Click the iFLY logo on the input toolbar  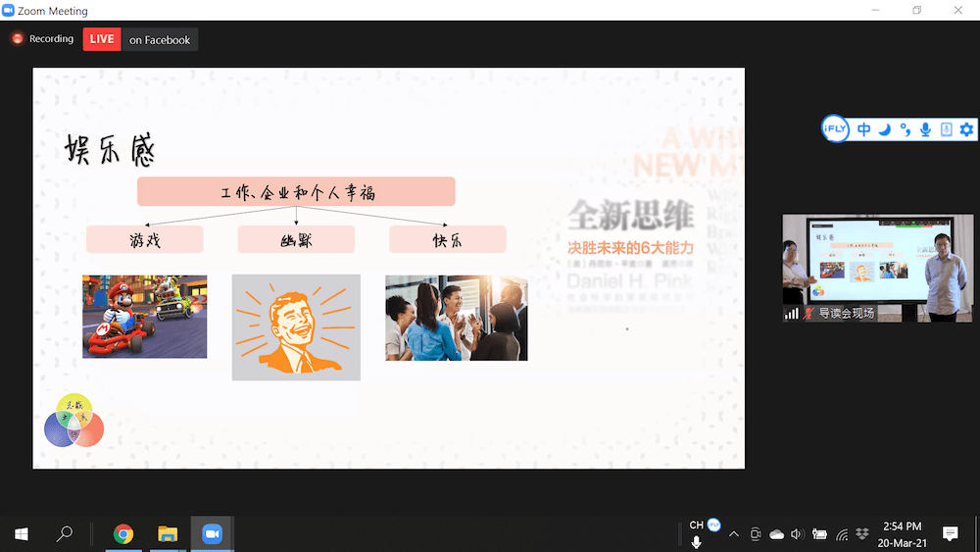836,129
